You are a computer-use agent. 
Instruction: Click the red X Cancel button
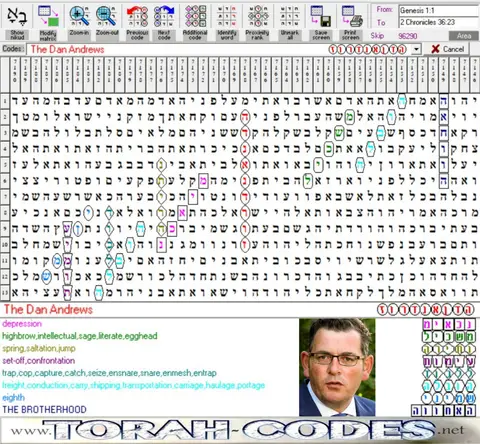(x=447, y=49)
